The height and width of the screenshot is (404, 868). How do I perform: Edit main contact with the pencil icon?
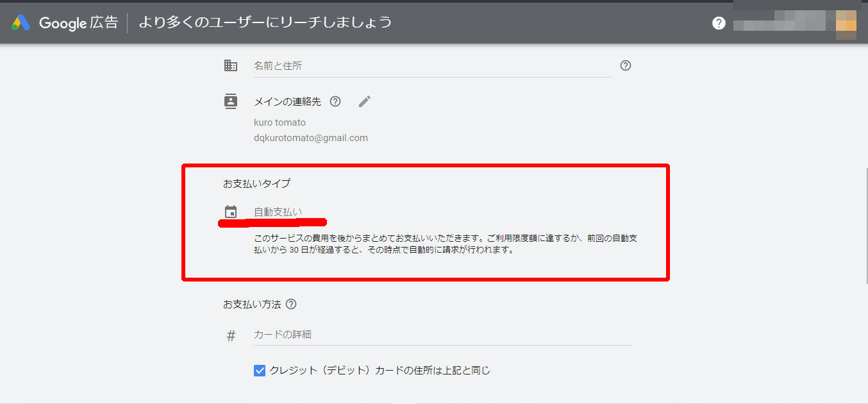(x=365, y=101)
